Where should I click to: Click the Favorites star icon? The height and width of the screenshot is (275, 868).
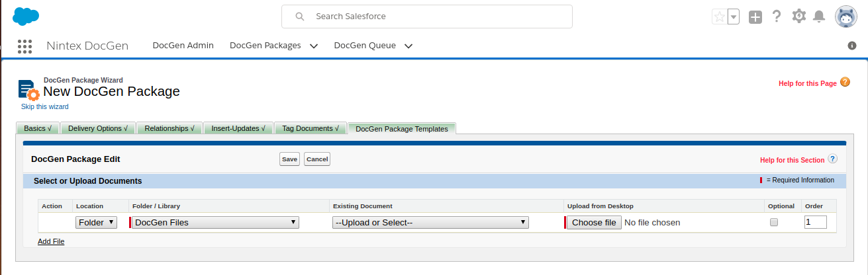click(x=719, y=17)
